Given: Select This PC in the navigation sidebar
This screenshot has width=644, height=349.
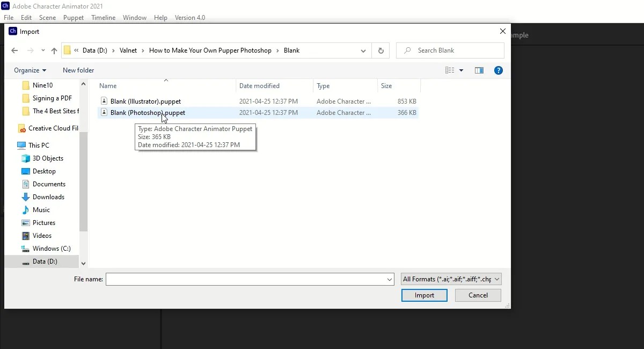Looking at the screenshot, I should click(x=36, y=145).
